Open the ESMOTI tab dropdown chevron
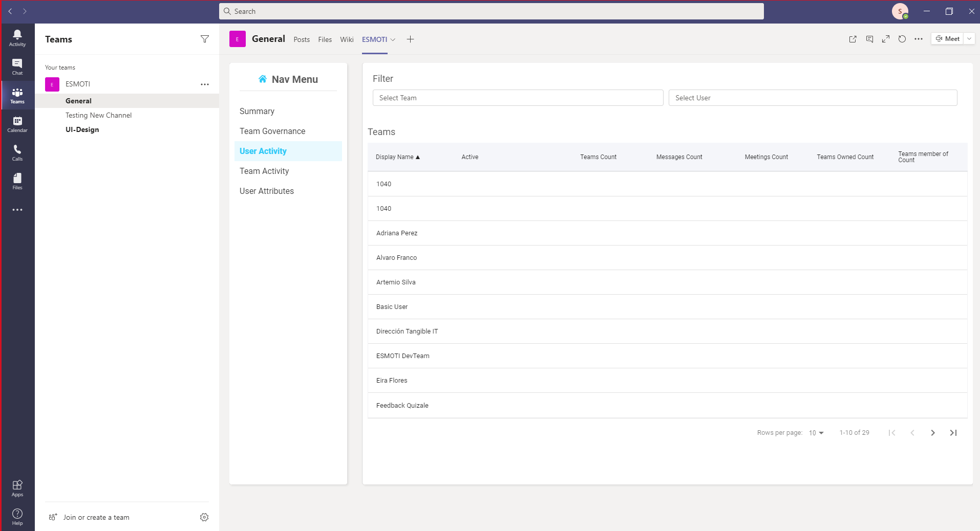This screenshot has width=980, height=531. [393, 39]
